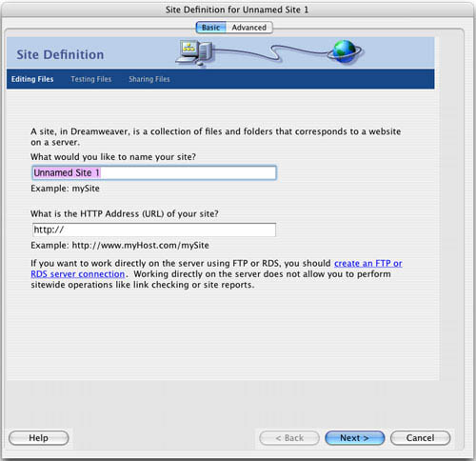
Task: Click the Next button
Action: point(355,438)
